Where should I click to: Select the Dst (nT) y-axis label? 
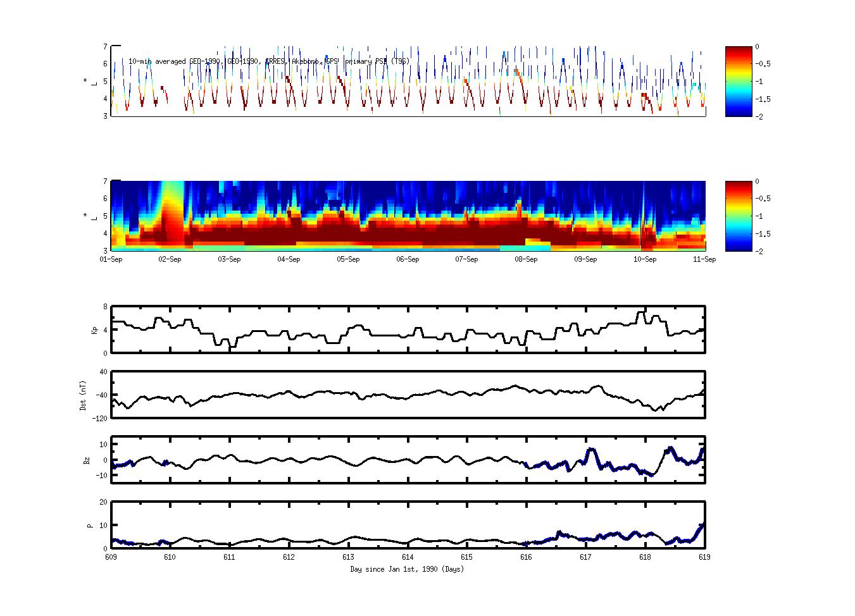pos(83,395)
